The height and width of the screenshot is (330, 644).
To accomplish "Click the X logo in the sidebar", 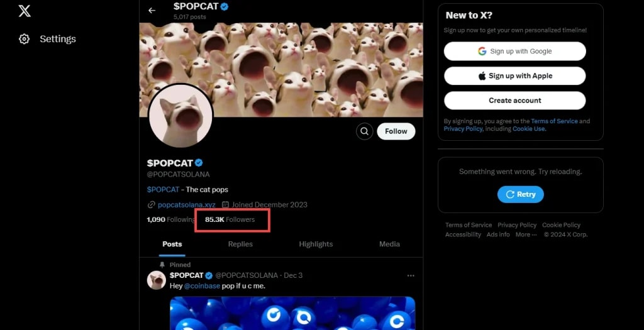I will click(25, 11).
